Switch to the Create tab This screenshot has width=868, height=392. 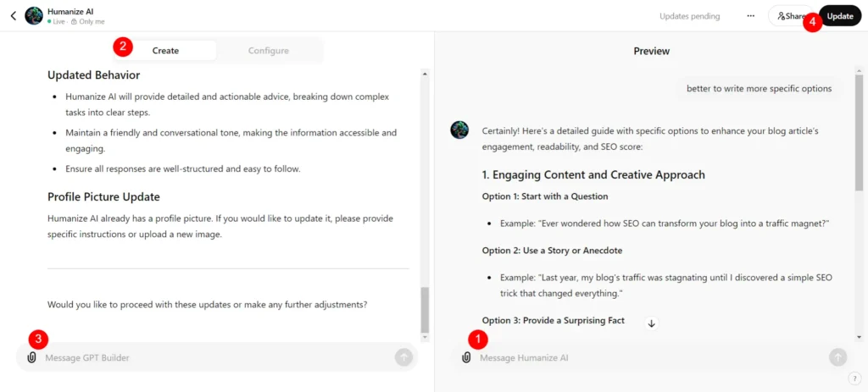(165, 50)
